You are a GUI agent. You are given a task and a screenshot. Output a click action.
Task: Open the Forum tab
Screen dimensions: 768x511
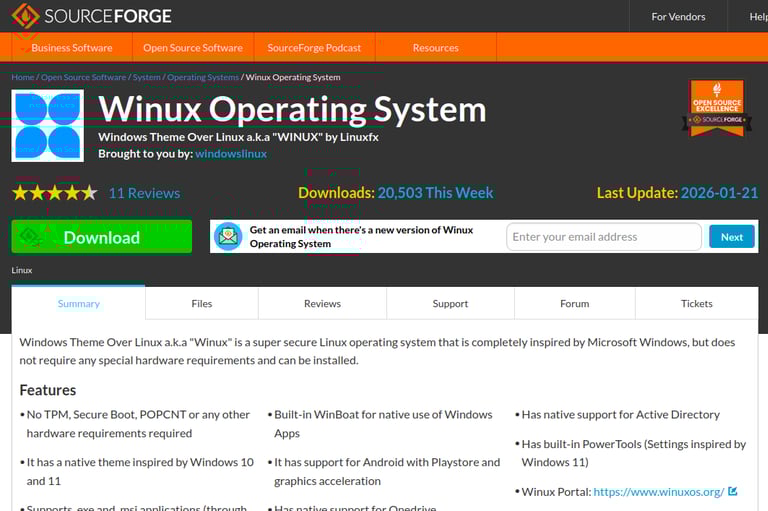click(575, 303)
